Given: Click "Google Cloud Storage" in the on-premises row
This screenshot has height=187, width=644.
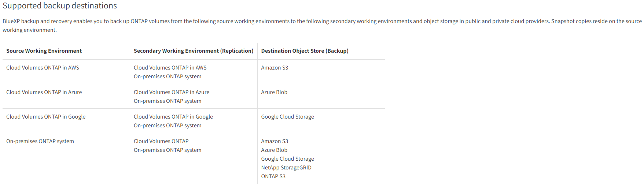Looking at the screenshot, I should pos(287,159).
